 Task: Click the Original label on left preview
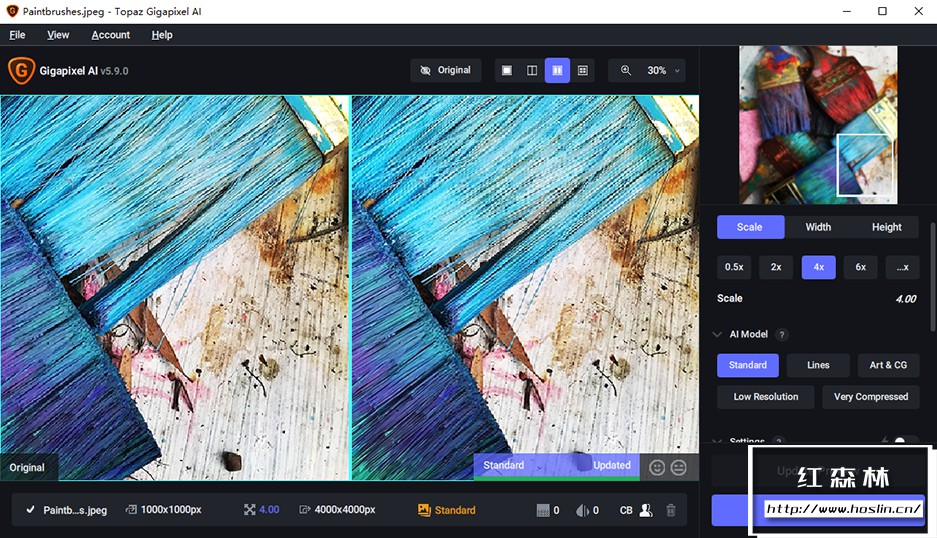(x=27, y=467)
